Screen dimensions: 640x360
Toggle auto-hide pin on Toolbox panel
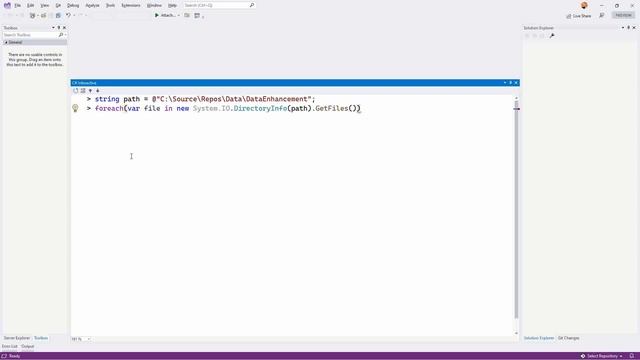(x=59, y=28)
